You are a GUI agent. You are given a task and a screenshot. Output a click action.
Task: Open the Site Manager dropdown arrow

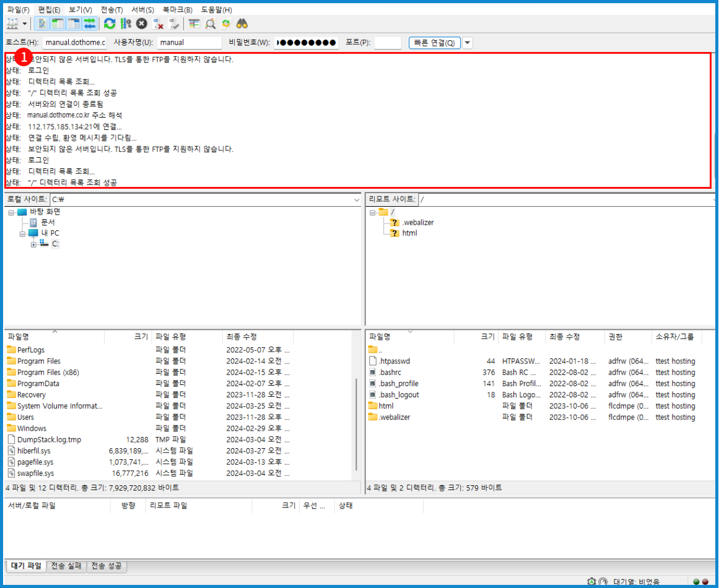coord(25,24)
